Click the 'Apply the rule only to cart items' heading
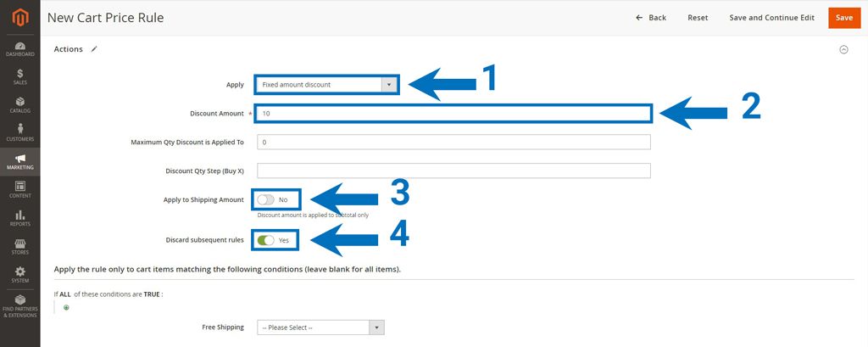 227,270
